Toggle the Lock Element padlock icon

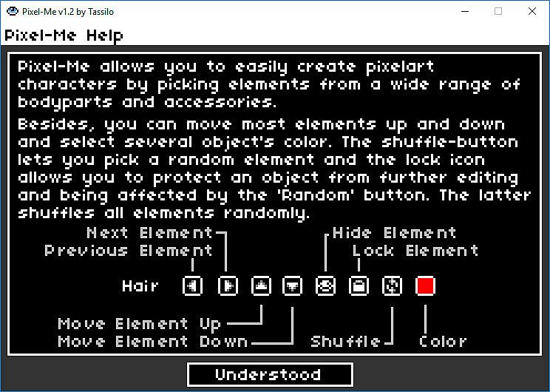tap(359, 285)
